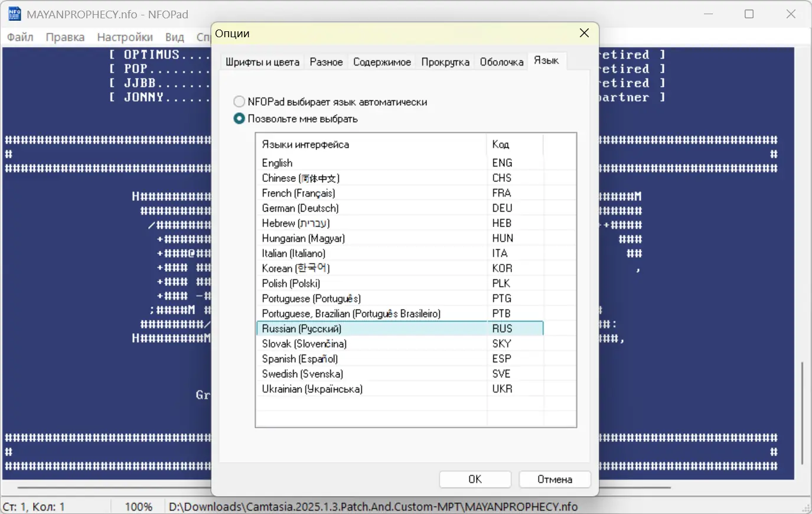Open the Файл menu
The height and width of the screenshot is (514, 812).
[20, 37]
